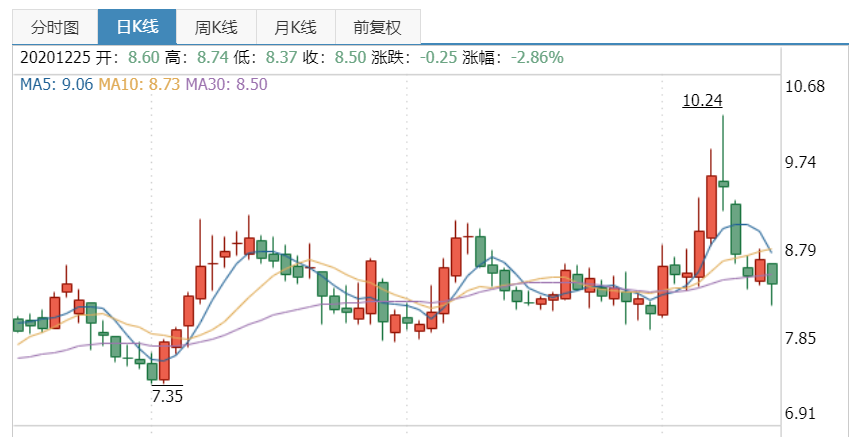Click the 7.35 low price label
855x437 pixels.
[x=167, y=396]
